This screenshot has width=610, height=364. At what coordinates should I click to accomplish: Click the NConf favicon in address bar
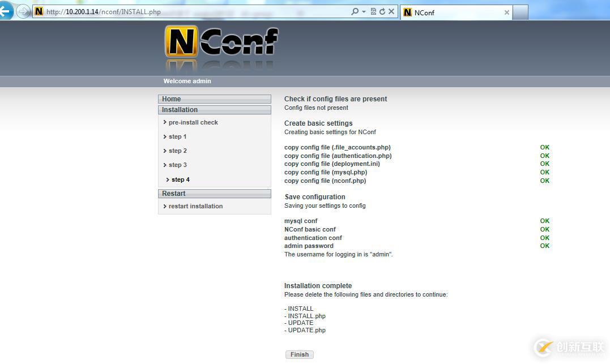click(x=39, y=11)
